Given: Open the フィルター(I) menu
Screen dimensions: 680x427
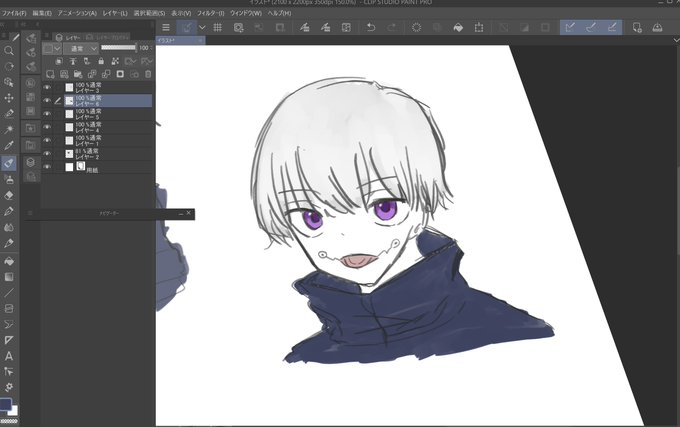Looking at the screenshot, I should pos(210,13).
